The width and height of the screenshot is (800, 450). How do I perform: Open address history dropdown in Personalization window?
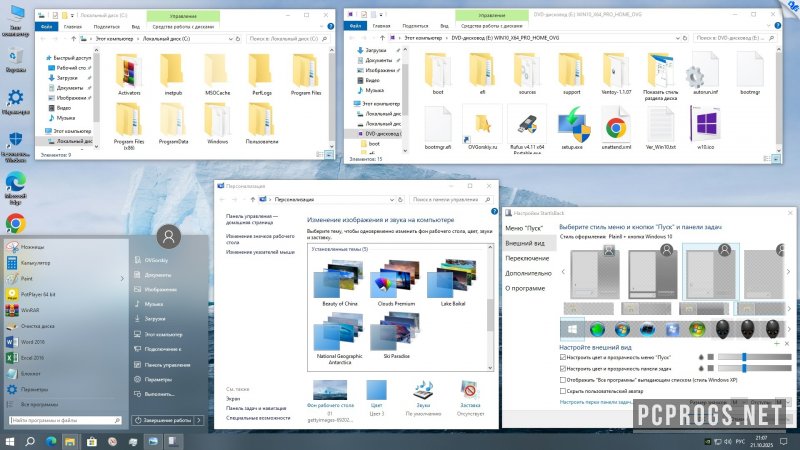(392, 199)
